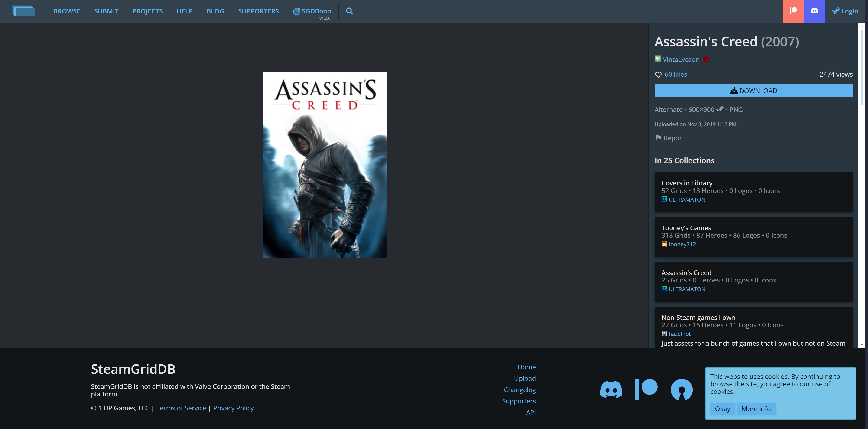Report this image via the flag icon
Viewport: 868px width, 429px height.
(658, 138)
